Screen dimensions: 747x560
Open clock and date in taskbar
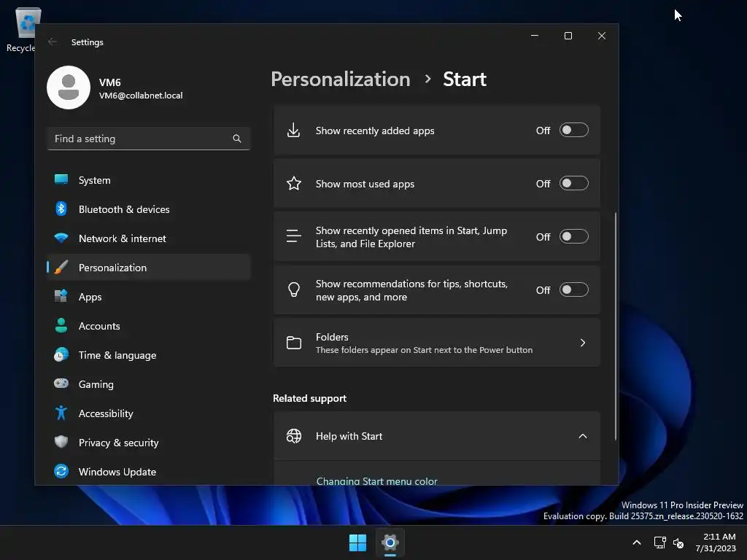point(716,542)
